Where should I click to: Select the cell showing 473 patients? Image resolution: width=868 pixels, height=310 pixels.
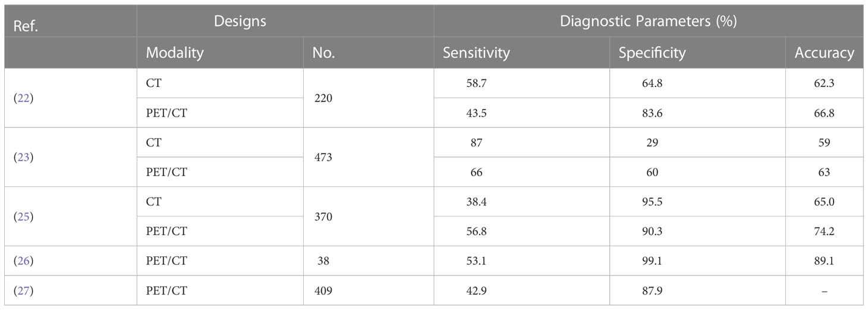pos(369,158)
